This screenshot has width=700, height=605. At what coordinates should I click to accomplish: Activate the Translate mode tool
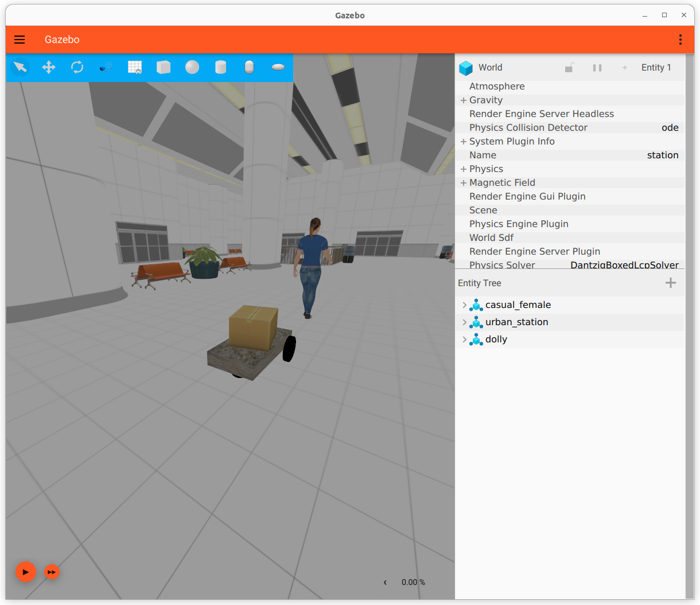tap(49, 68)
